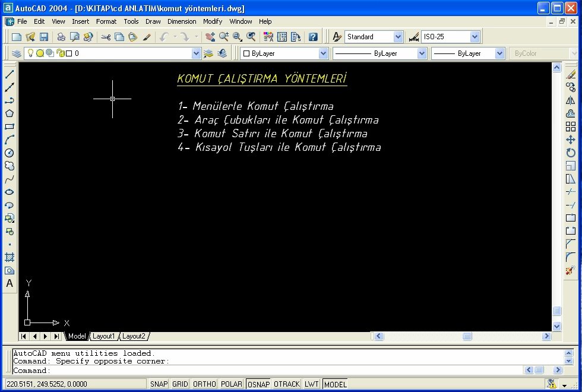
Task: Expand the layer list dropdown
Action: (x=197, y=53)
